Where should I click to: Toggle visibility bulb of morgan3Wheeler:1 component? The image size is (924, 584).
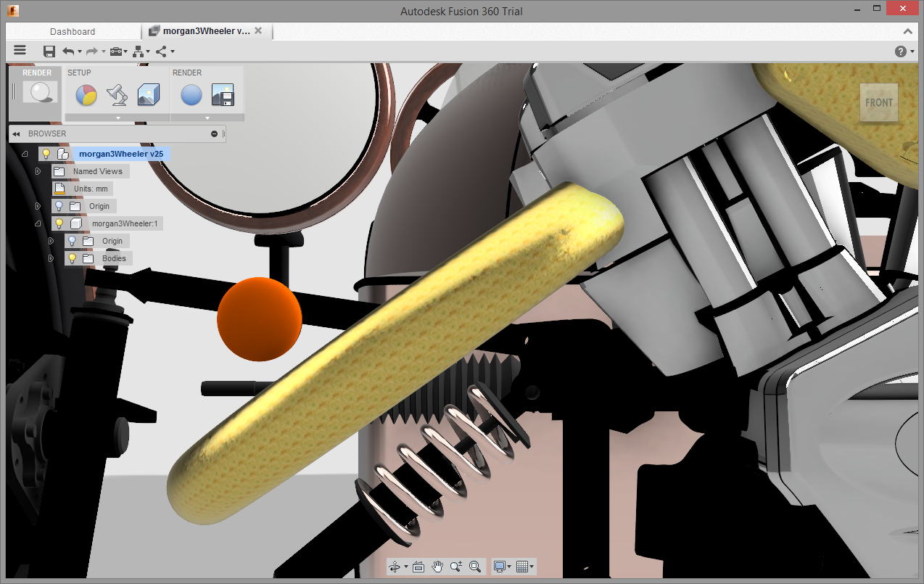59,223
